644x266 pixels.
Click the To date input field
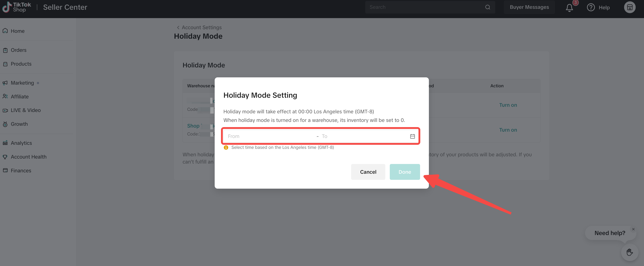pos(362,136)
